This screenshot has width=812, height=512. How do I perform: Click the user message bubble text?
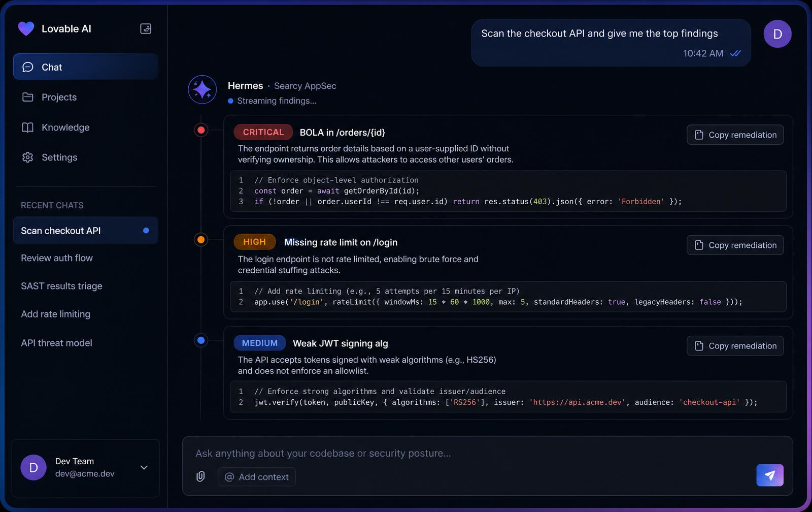[x=599, y=34]
